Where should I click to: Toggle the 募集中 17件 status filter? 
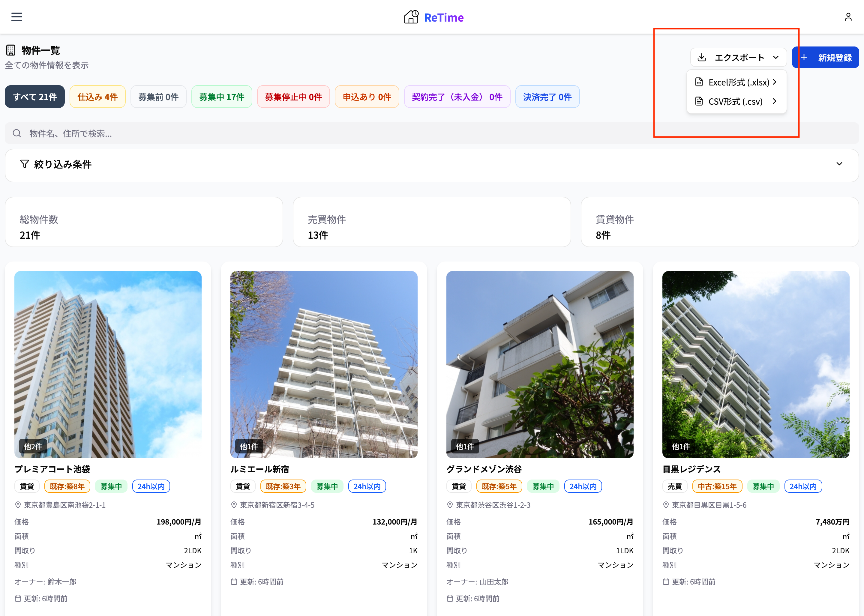(222, 97)
